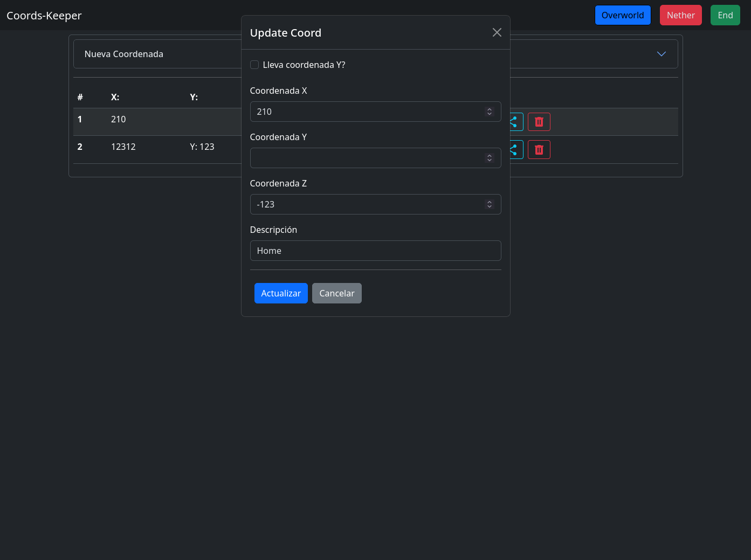The height and width of the screenshot is (560, 751).
Task: Focus the Coordenada Z field showing -123
Action: [x=367, y=204]
